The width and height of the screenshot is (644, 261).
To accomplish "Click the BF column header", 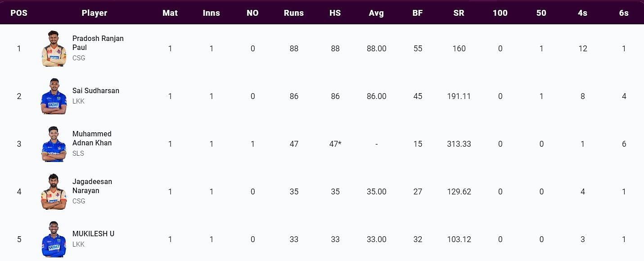I will click(418, 13).
